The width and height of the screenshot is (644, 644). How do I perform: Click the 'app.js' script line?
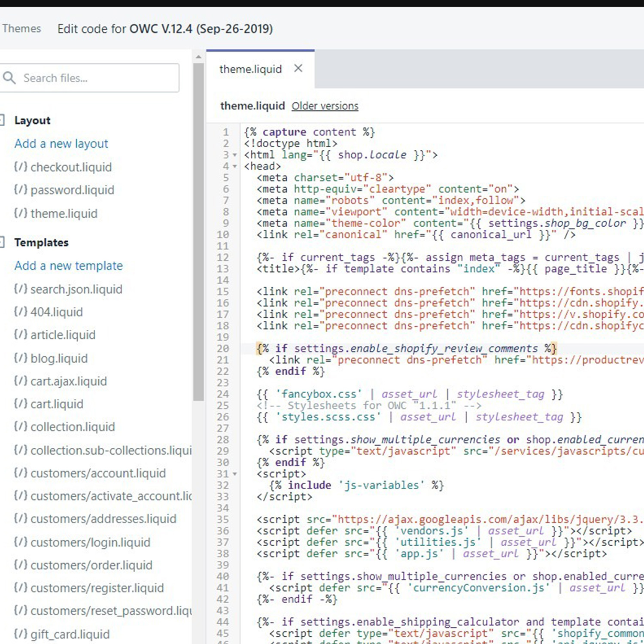[432, 554]
